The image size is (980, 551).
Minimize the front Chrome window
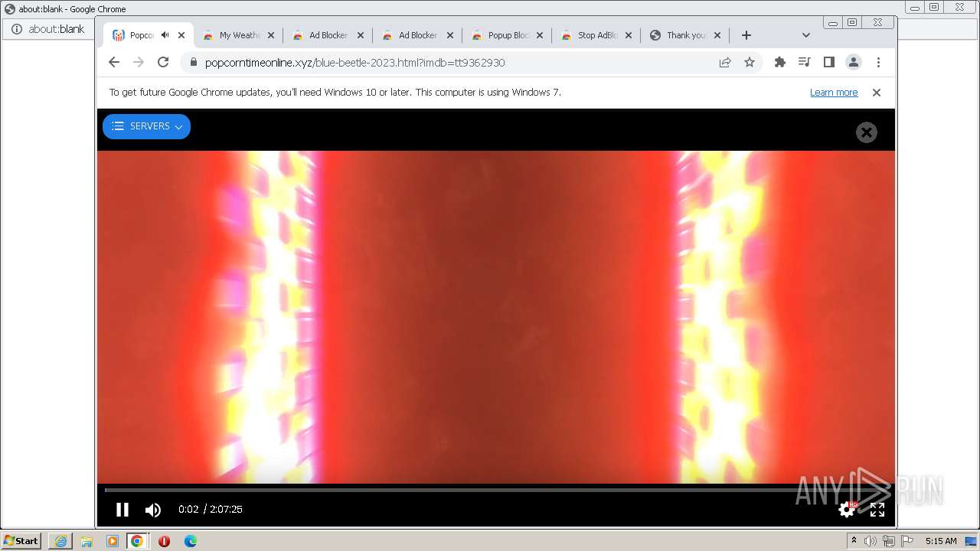pos(833,23)
